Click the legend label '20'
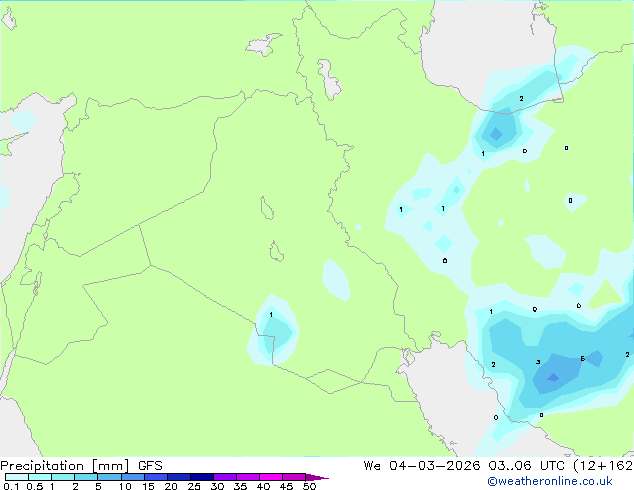This screenshot has width=634, height=490. [171, 486]
